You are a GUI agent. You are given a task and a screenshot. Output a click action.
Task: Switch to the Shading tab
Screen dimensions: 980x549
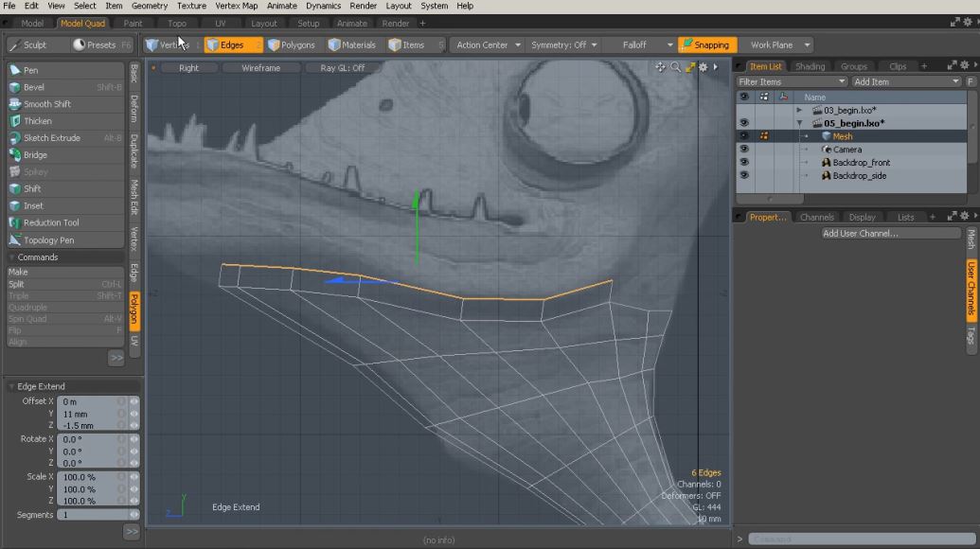tap(810, 66)
